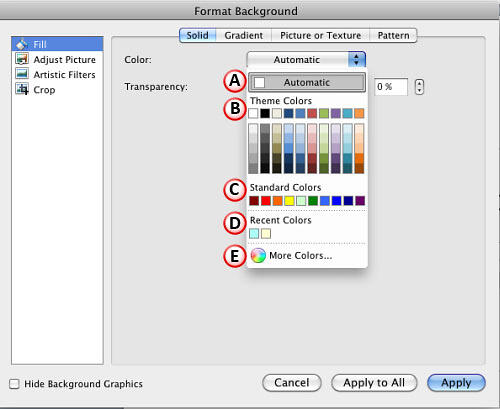This screenshot has width=500, height=409.
Task: Click the Artistic Filters icon in sidebar
Action: [22, 74]
